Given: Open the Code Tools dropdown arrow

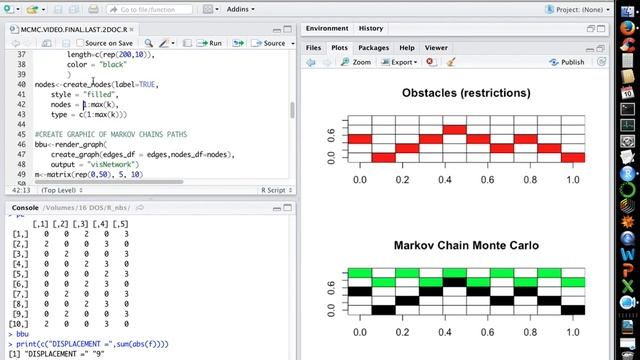Looking at the screenshot, I should click(173, 43).
